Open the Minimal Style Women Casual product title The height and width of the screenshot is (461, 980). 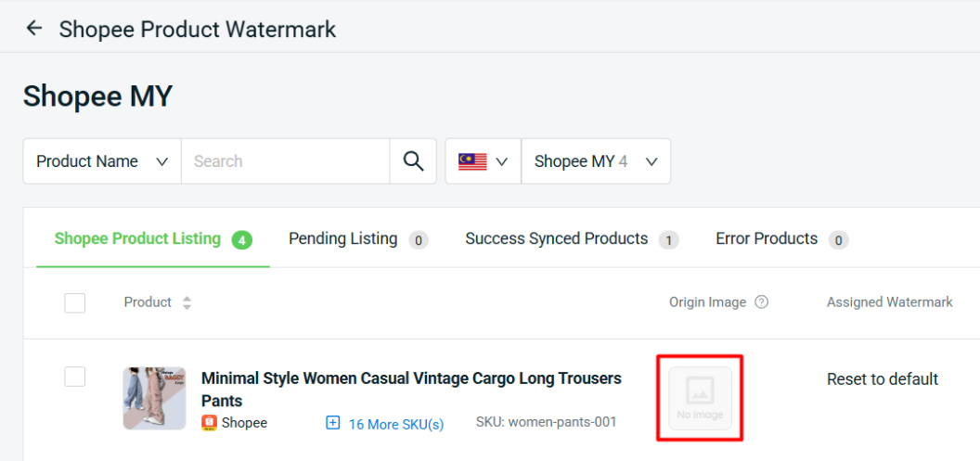(411, 390)
